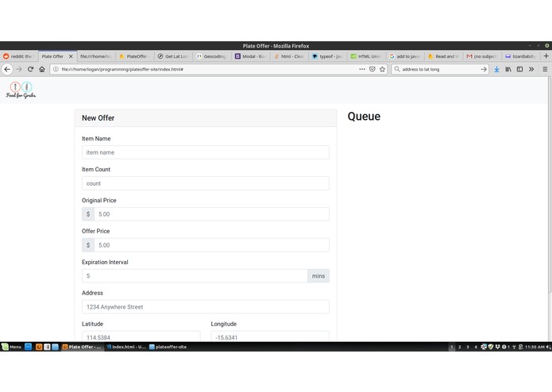Click the Item Count input field
This screenshot has height=392, width=552.
click(x=206, y=183)
